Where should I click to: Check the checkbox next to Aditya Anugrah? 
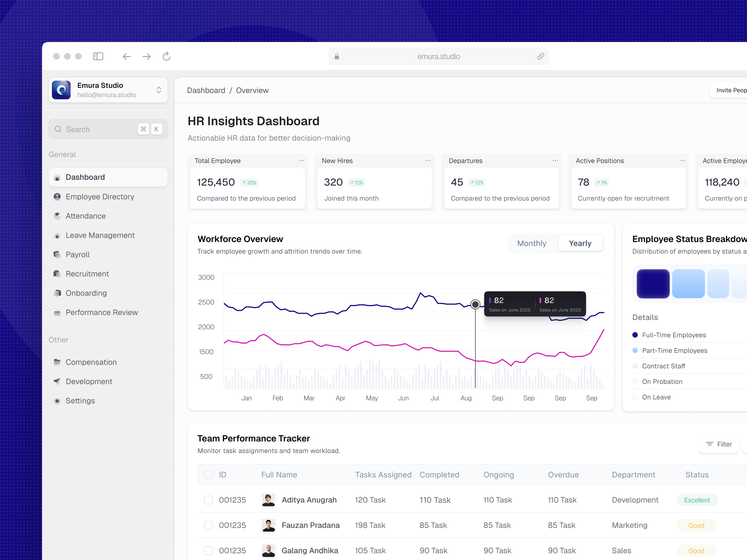point(208,500)
